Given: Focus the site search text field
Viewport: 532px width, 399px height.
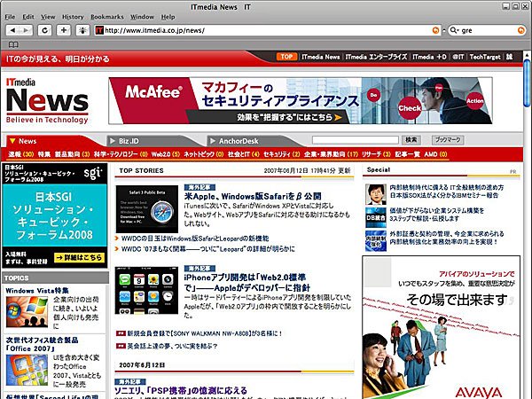Looking at the screenshot, I should point(356,140).
